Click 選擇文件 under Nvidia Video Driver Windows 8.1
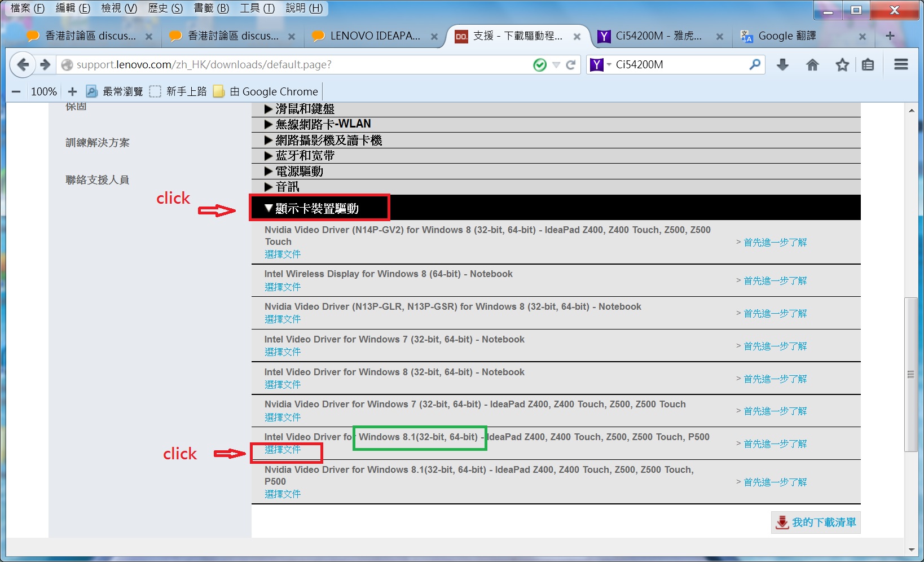The height and width of the screenshot is (562, 924). click(283, 494)
